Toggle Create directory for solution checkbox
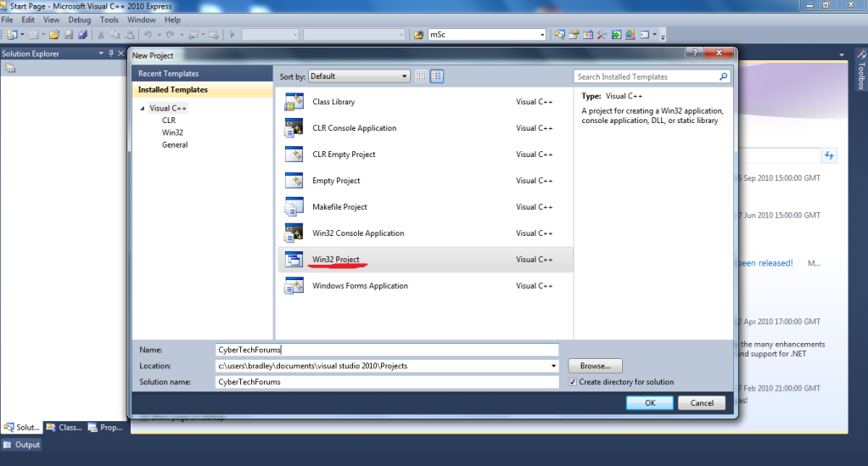Image resolution: width=868 pixels, height=466 pixels. coord(574,382)
